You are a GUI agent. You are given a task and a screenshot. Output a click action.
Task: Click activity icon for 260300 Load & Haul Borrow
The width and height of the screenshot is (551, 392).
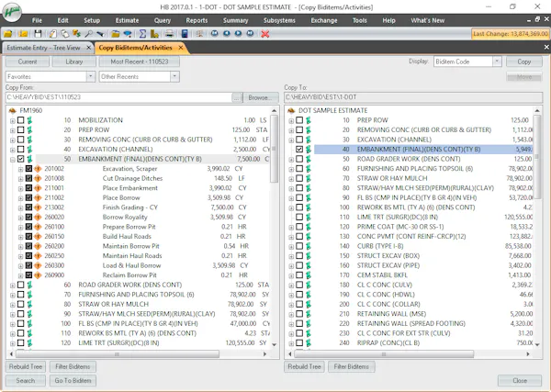[38, 265]
